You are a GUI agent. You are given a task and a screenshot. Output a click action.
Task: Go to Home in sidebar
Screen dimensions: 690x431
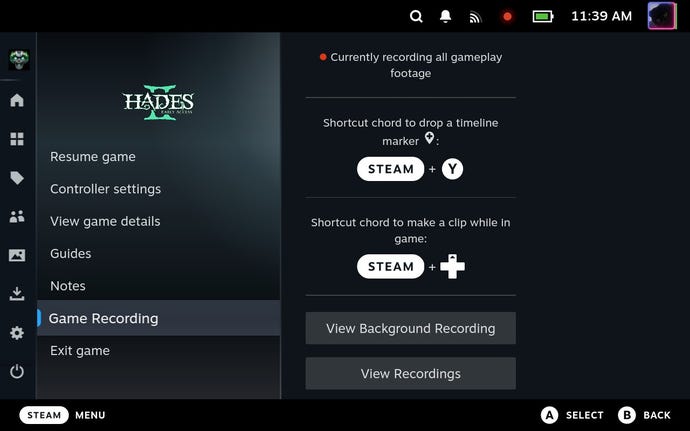click(x=17, y=100)
